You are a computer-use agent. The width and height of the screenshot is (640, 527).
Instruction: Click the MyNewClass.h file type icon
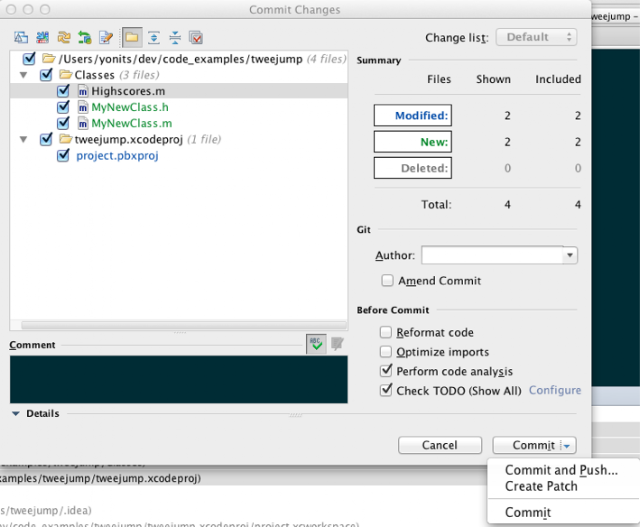pos(83,107)
